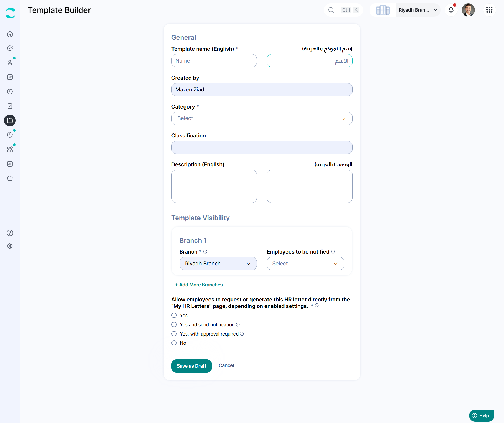Click the clock icon in sidebar
Image resolution: width=504 pixels, height=423 pixels.
[x=10, y=92]
